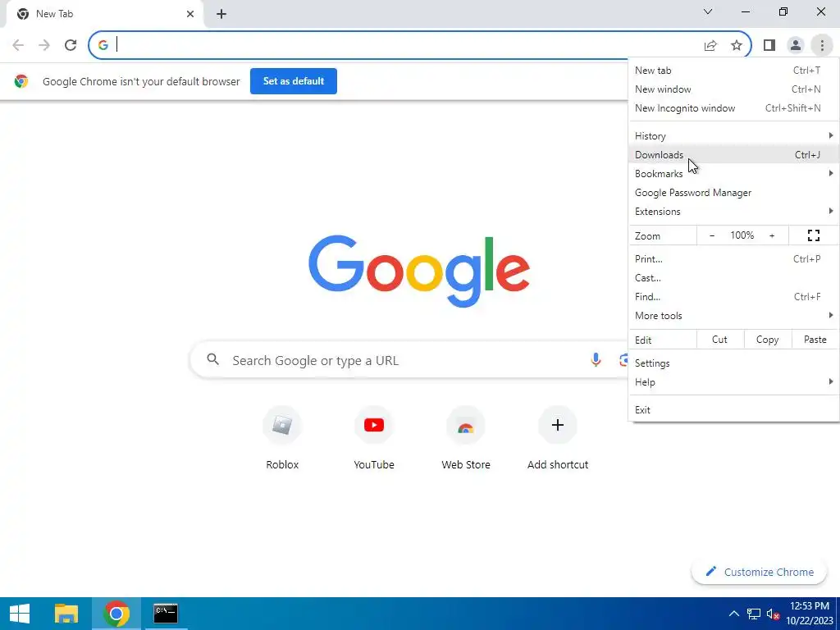Click the magnifier icon in search box
840x630 pixels.
pos(212,359)
